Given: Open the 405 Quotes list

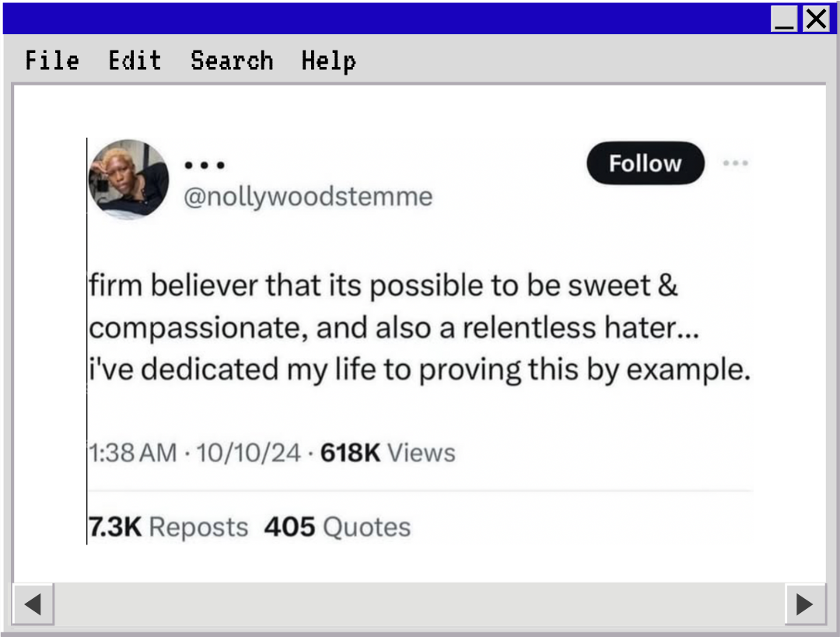Looking at the screenshot, I should pyautogui.click(x=337, y=527).
